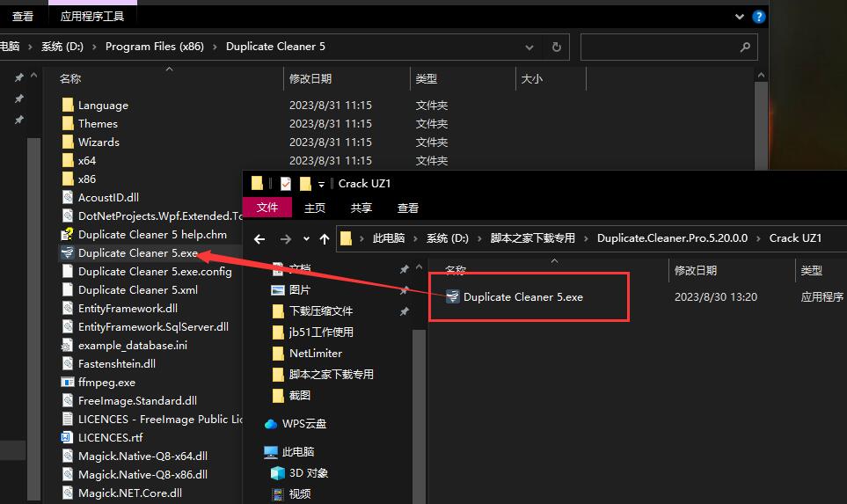
Task: Select Duplicate Cleaner 5.exe in Program Files
Action: (138, 252)
